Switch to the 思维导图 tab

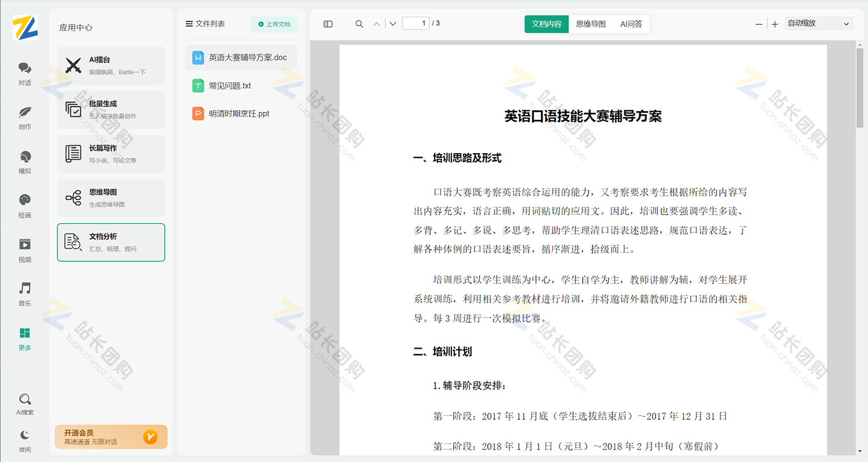(x=591, y=24)
